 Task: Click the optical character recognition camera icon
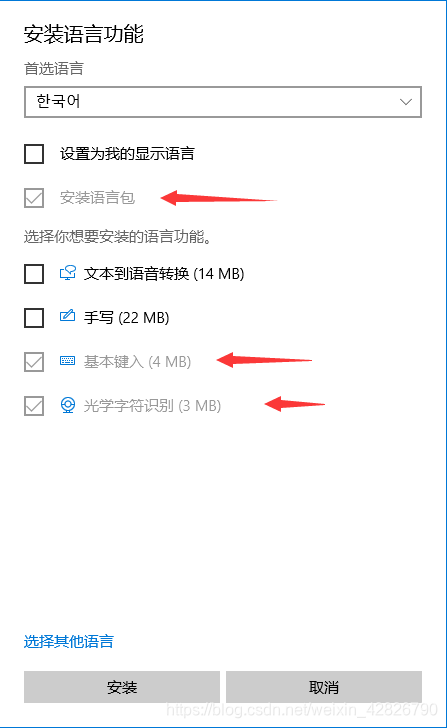[x=68, y=405]
